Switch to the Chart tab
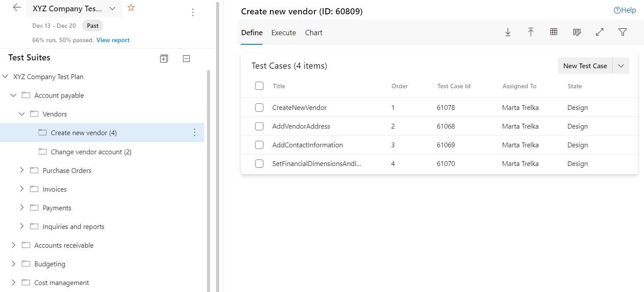 pyautogui.click(x=314, y=33)
